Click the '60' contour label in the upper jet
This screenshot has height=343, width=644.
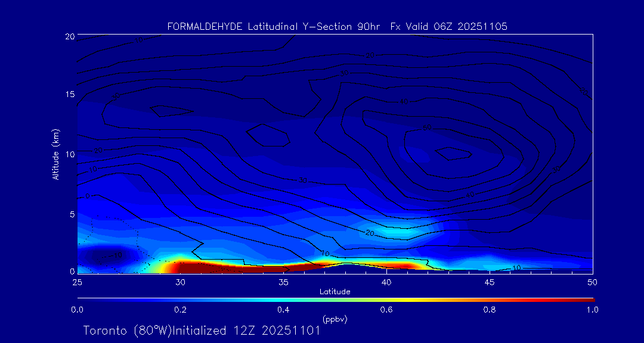point(427,128)
